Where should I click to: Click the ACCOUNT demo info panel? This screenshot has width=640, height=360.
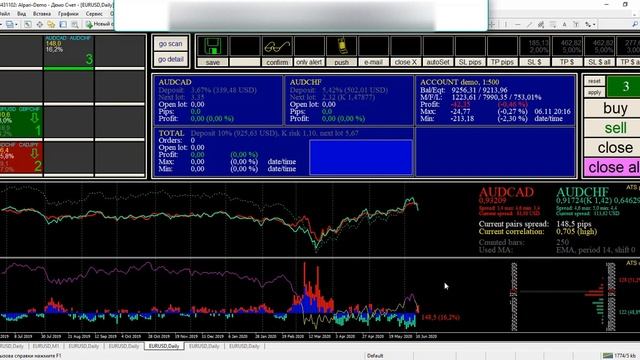(x=495, y=100)
